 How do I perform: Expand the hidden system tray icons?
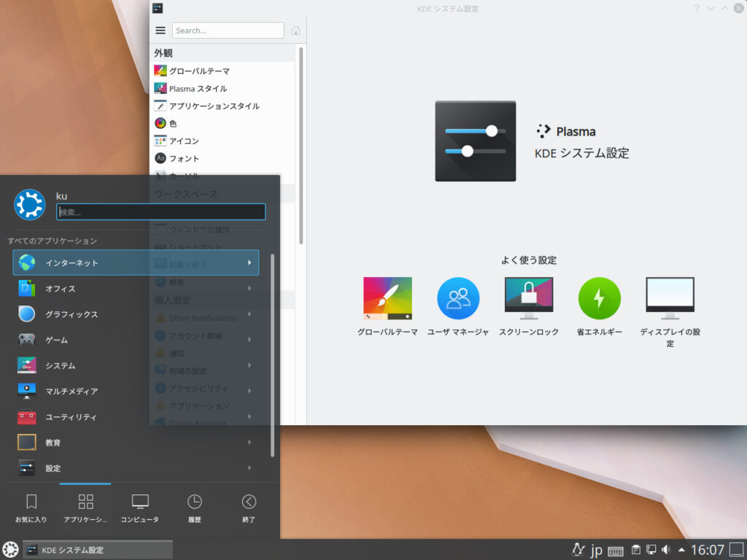(680, 550)
